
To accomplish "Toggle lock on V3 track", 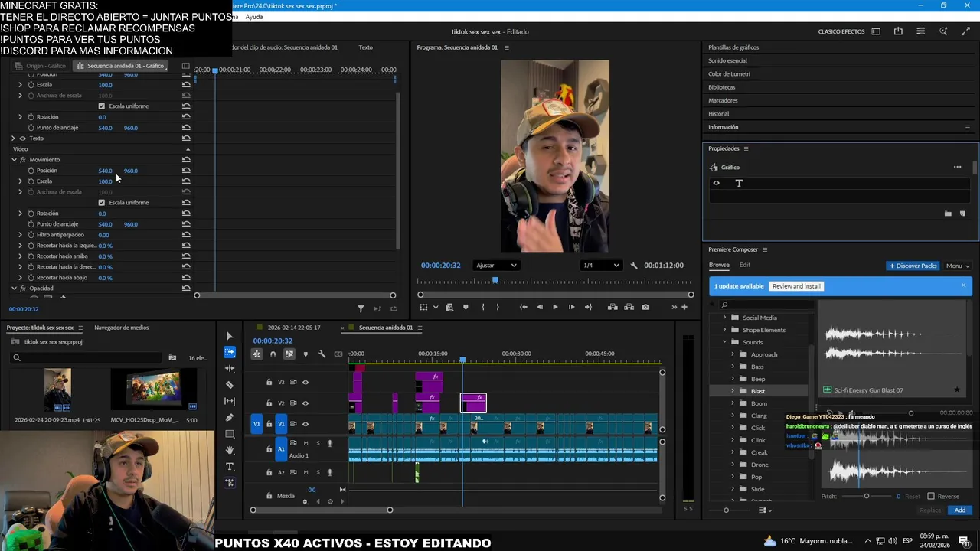I will 269,382.
